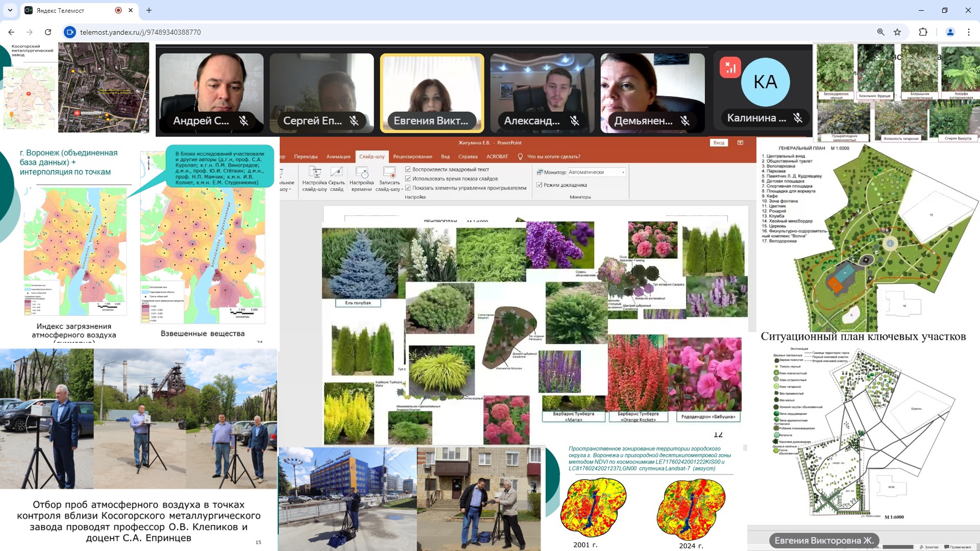980x551 pixels.
Task: Toggle 'Воспроизвести закадровый текст' checkbox
Action: 408,169
